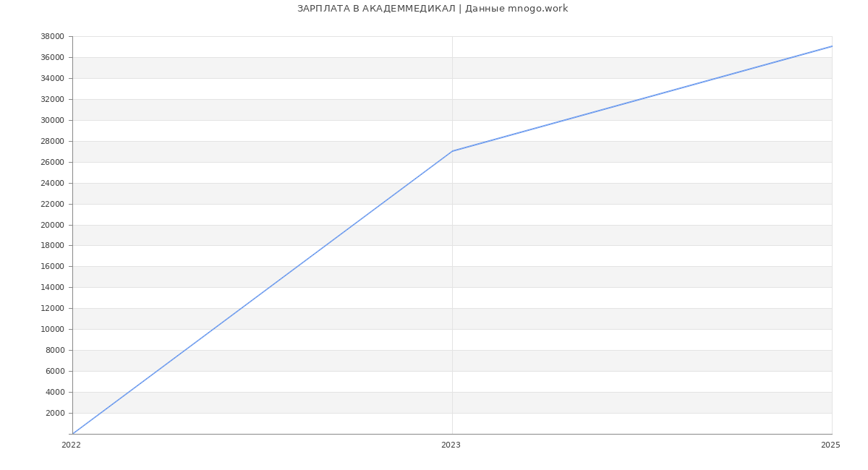Click the 6000 y-axis value
868x470 pixels.
54,372
